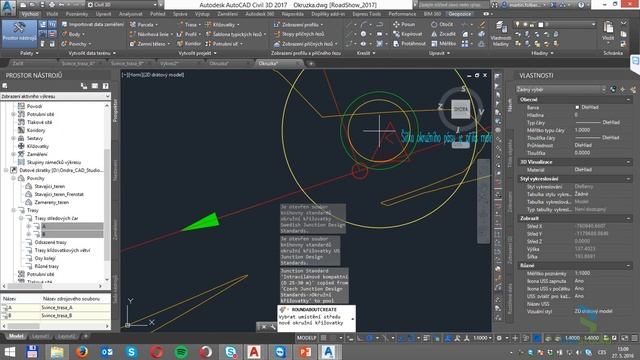The image size is (640, 360).
Task: Click the Zemní těleso tool
Action: click(x=149, y=44)
